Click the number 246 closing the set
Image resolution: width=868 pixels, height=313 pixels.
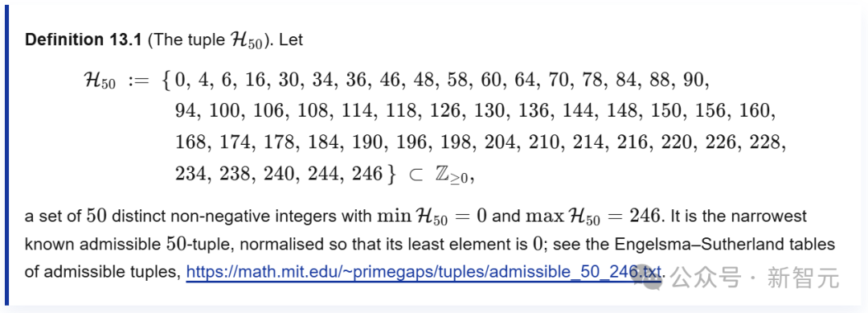point(366,175)
